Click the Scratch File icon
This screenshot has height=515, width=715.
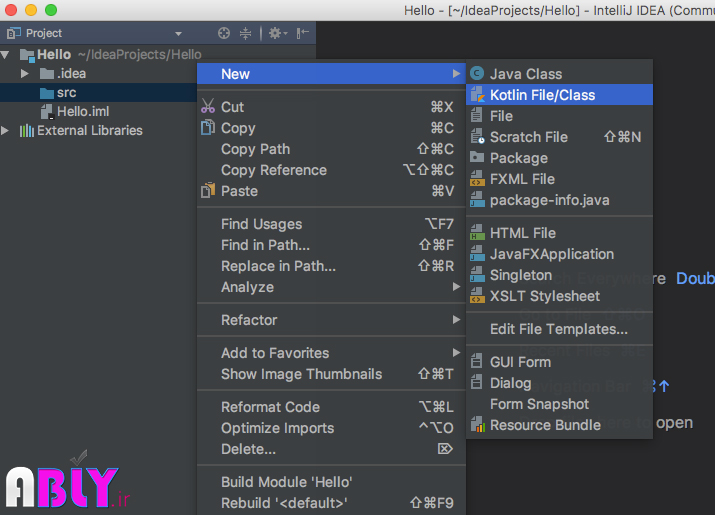pos(477,136)
